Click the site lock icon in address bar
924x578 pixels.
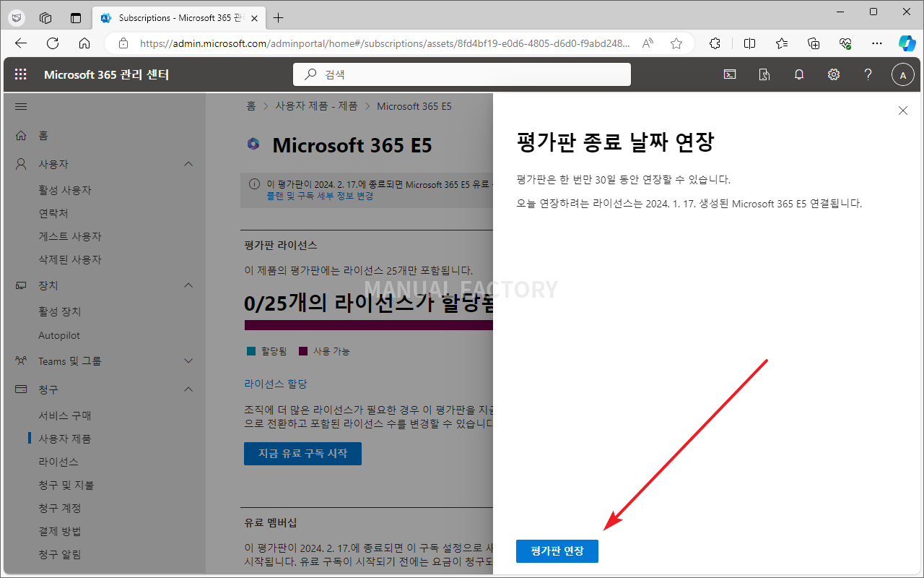[123, 43]
